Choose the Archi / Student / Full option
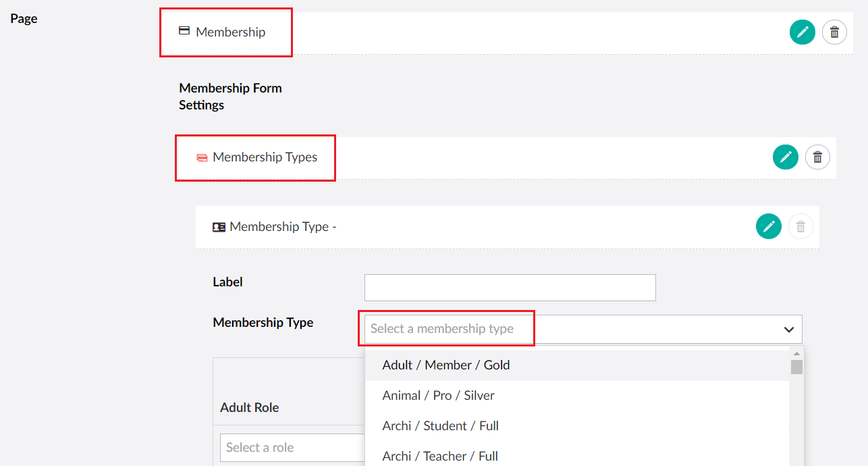 point(440,425)
